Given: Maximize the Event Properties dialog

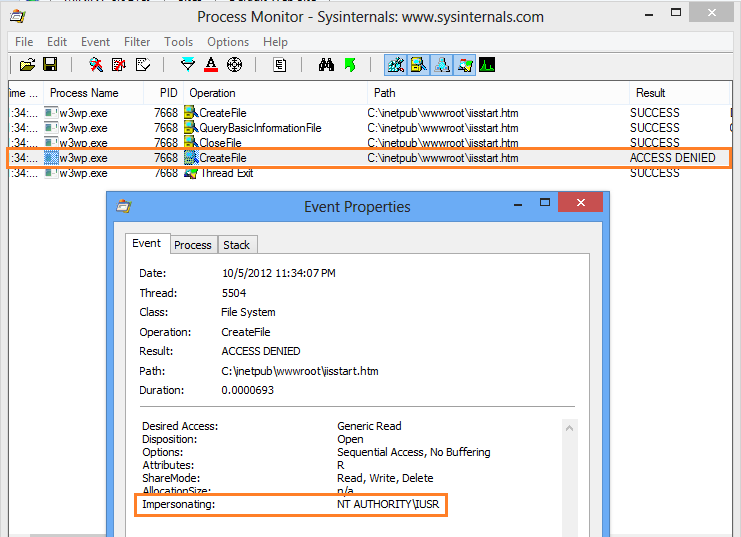Looking at the screenshot, I should pos(545,202).
